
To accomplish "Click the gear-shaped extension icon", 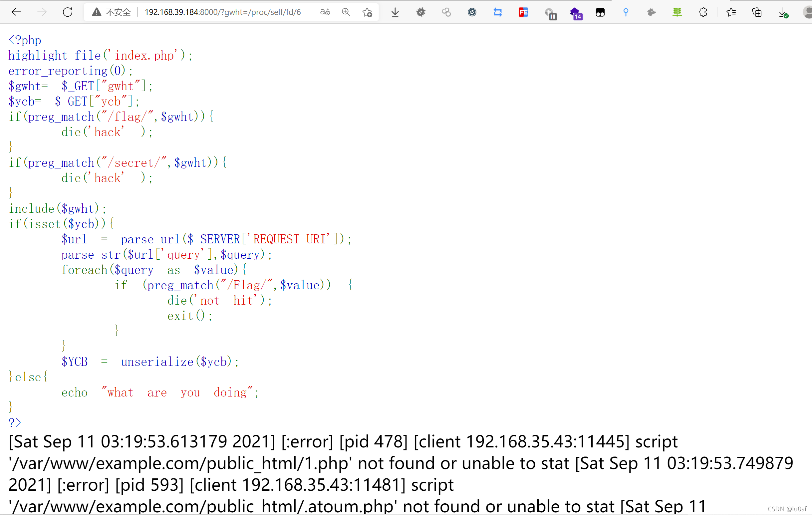I will click(420, 12).
